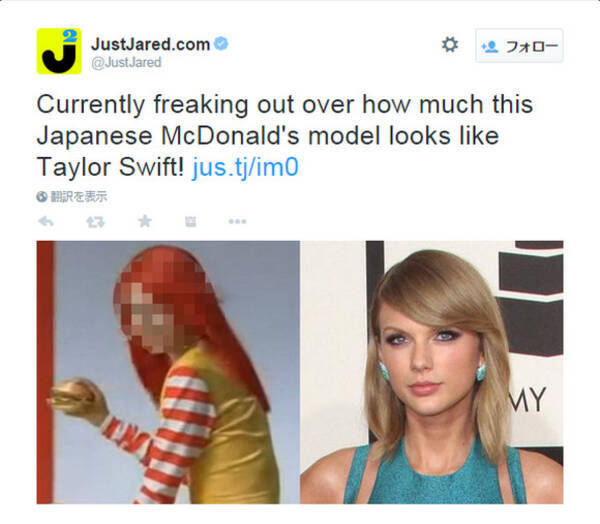Image resolution: width=600 pixels, height=524 pixels.
Task: Click the @JustJared handle
Action: (126, 62)
